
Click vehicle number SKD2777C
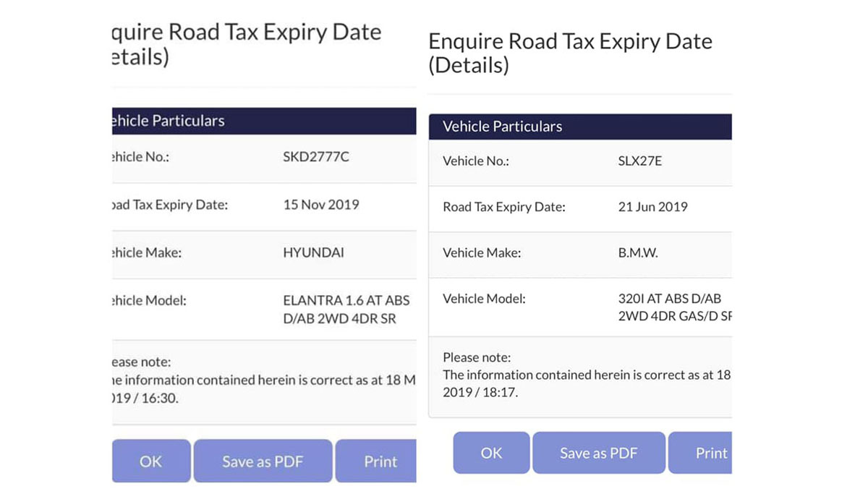tap(316, 156)
